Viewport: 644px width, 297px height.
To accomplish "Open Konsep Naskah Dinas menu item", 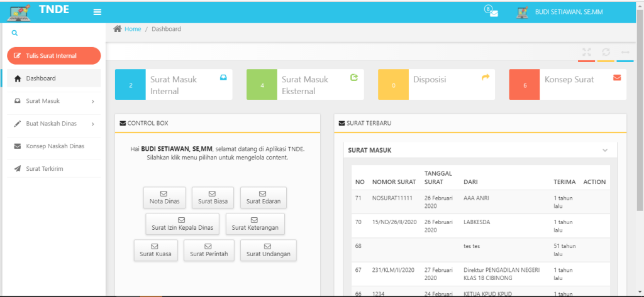I will (x=53, y=146).
